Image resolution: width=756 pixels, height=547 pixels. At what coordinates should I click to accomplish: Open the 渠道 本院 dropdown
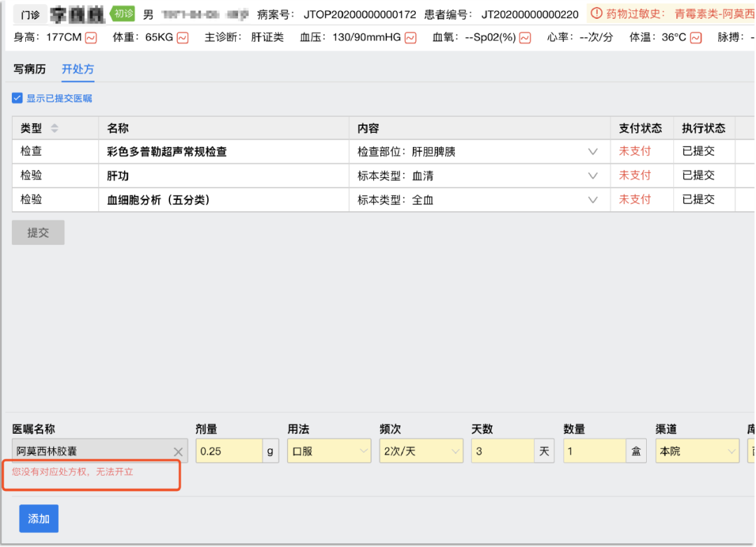[x=696, y=451]
